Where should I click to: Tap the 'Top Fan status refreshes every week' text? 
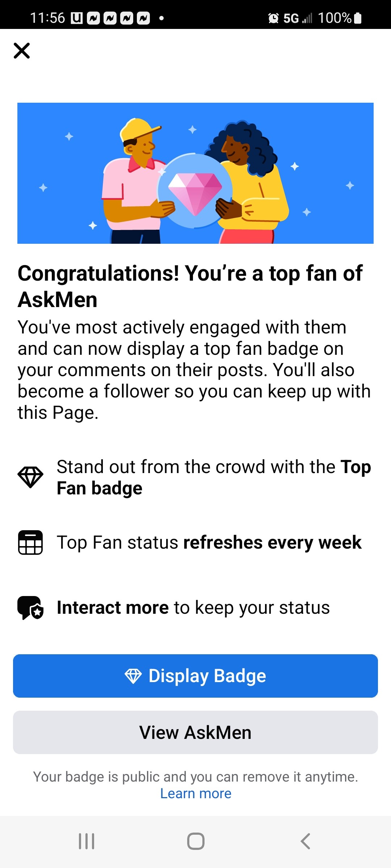point(209,542)
